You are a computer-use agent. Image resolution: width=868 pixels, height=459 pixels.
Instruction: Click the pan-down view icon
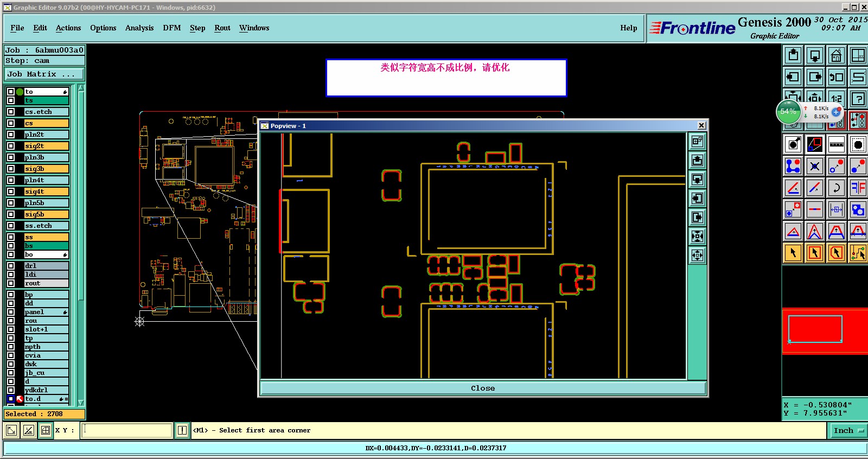815,55
